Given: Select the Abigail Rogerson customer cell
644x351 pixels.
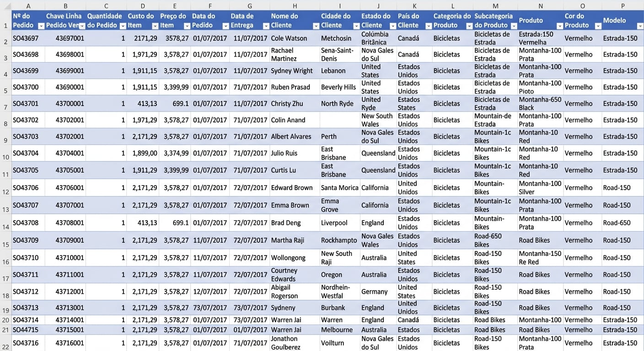Looking at the screenshot, I should coord(295,292).
